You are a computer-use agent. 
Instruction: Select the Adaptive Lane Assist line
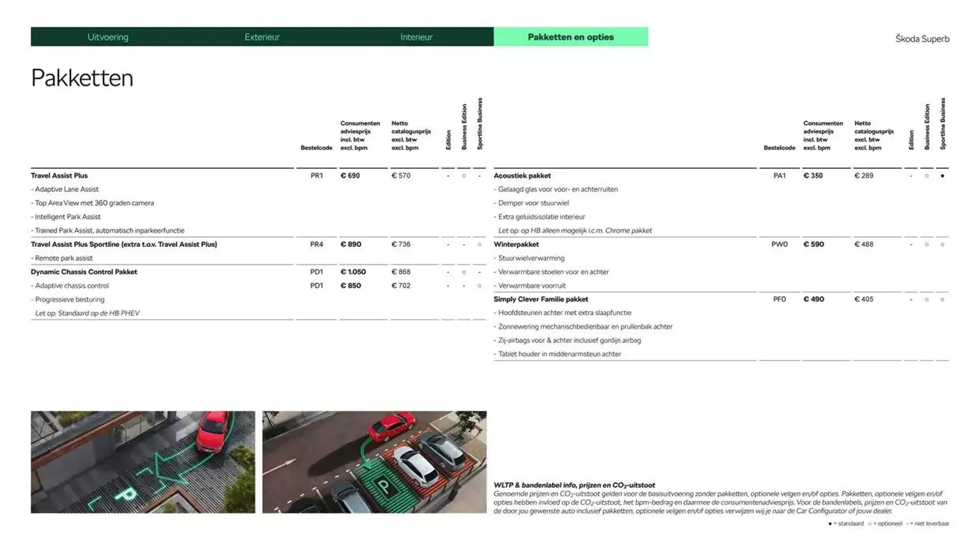(x=65, y=189)
